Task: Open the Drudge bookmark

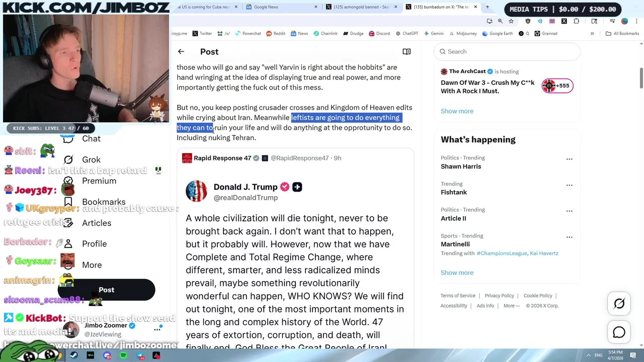Action: 353,33
